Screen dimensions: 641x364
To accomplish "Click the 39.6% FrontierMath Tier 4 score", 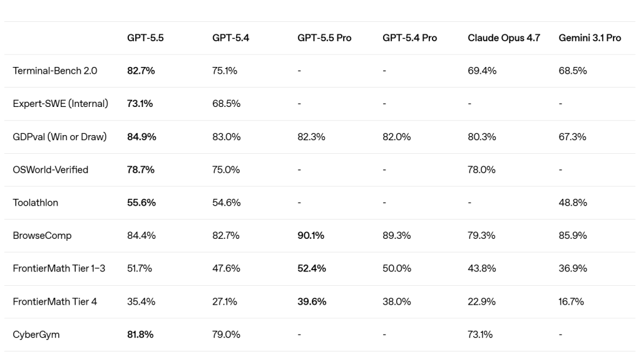I will point(312,301).
